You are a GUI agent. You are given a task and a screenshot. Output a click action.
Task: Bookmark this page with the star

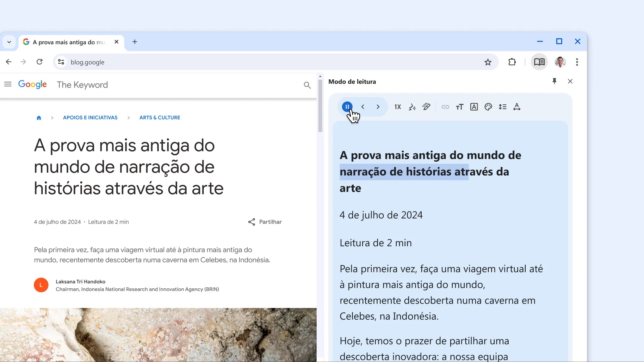tap(488, 62)
